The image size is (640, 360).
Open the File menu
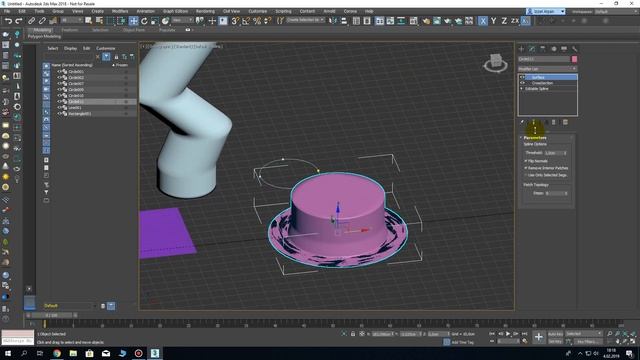(x=7, y=11)
